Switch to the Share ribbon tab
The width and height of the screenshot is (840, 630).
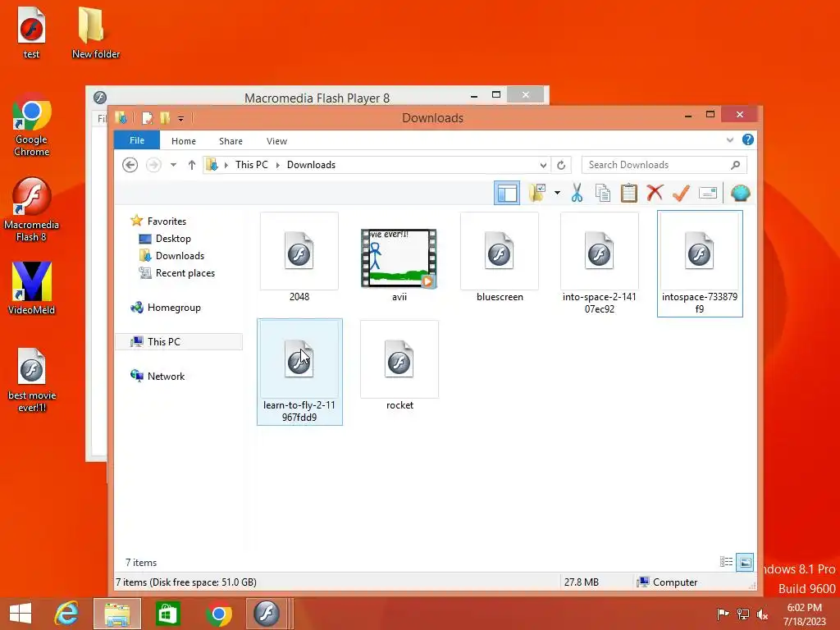coord(231,141)
